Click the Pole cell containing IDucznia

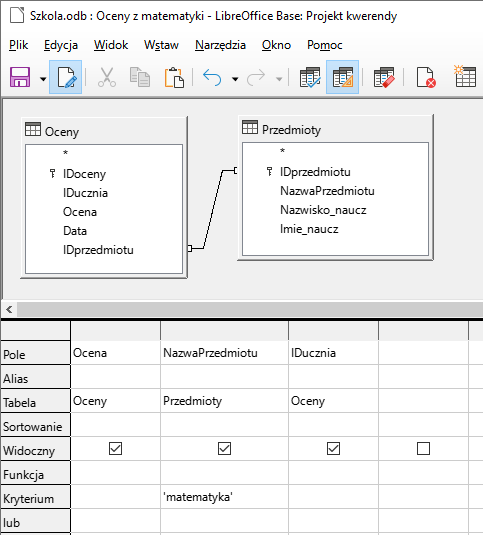click(x=334, y=352)
